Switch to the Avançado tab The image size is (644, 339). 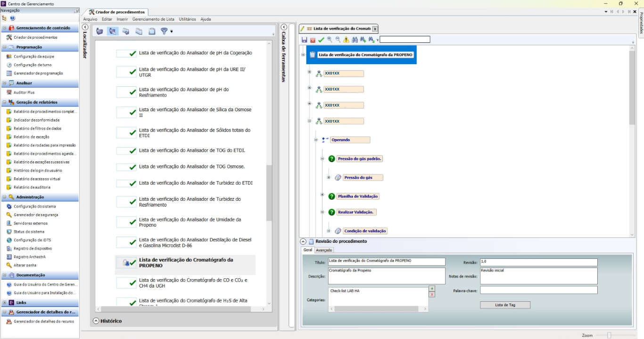(x=324, y=250)
